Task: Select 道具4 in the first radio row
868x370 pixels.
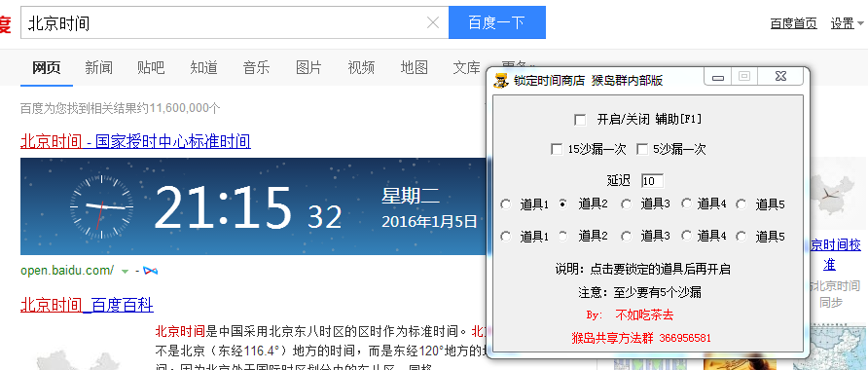Action: click(x=686, y=203)
